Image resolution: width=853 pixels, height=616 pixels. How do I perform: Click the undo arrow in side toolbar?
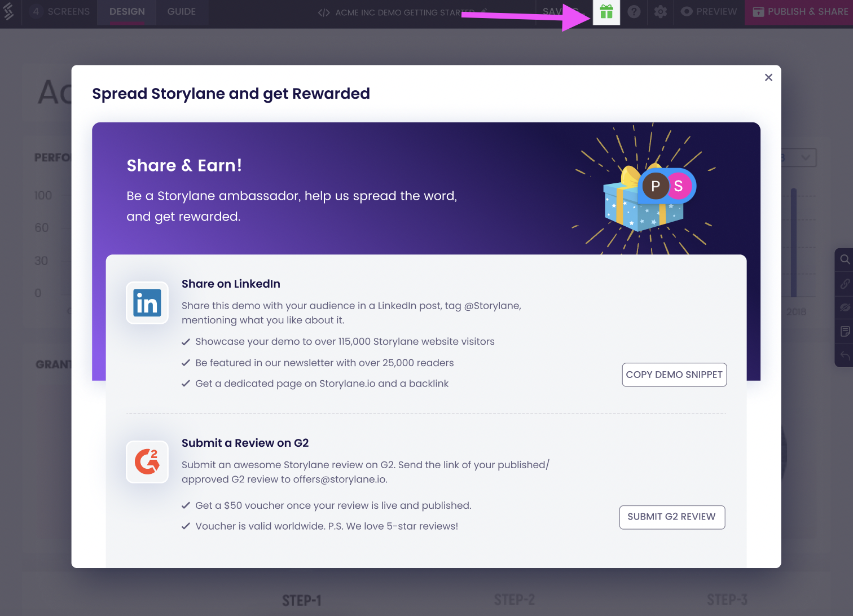tap(845, 355)
